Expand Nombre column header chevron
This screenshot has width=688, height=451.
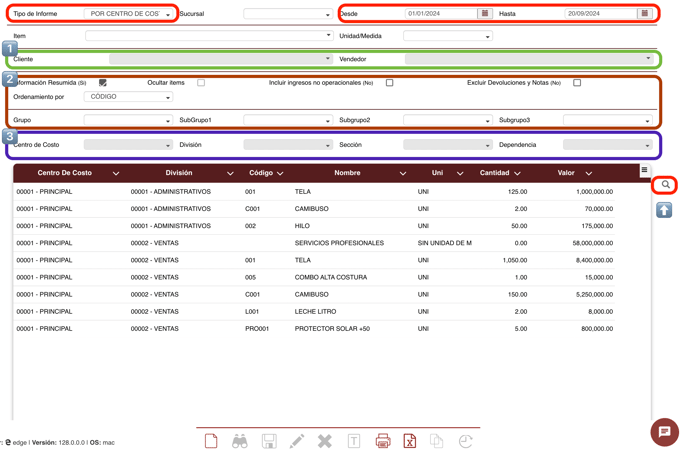point(403,173)
